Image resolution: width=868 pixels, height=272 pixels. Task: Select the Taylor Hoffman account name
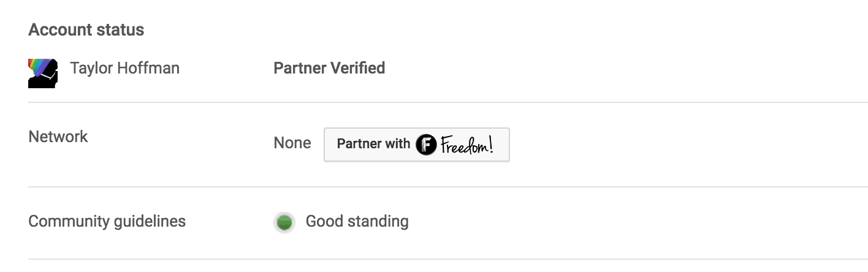(x=124, y=68)
